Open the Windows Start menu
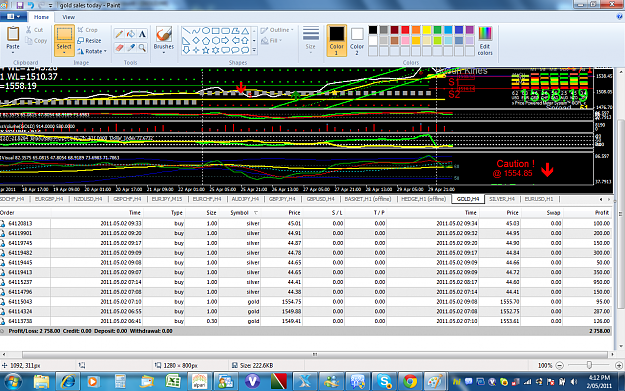The image size is (625, 391). click(x=12, y=381)
